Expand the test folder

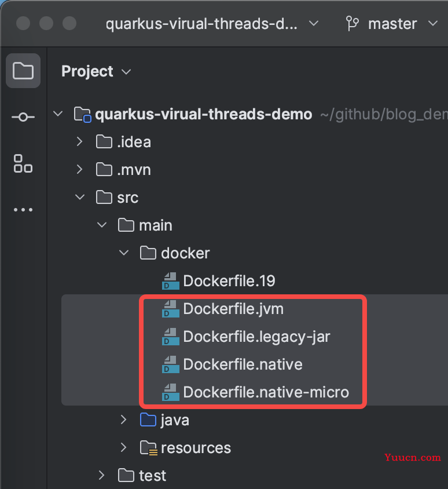(x=102, y=476)
